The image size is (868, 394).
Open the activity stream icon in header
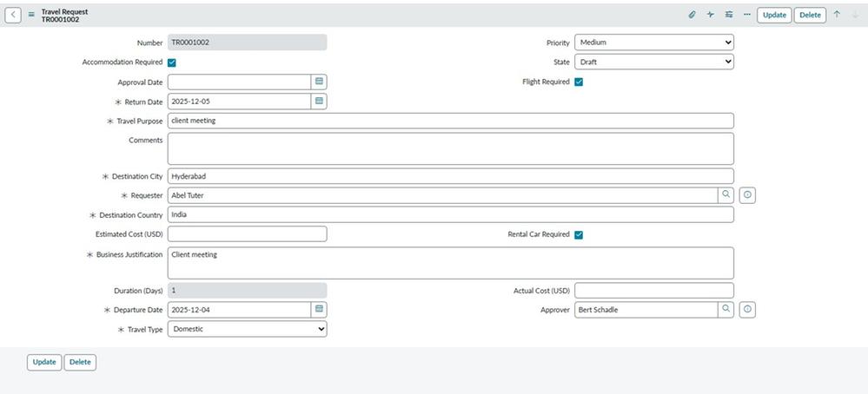click(x=711, y=15)
